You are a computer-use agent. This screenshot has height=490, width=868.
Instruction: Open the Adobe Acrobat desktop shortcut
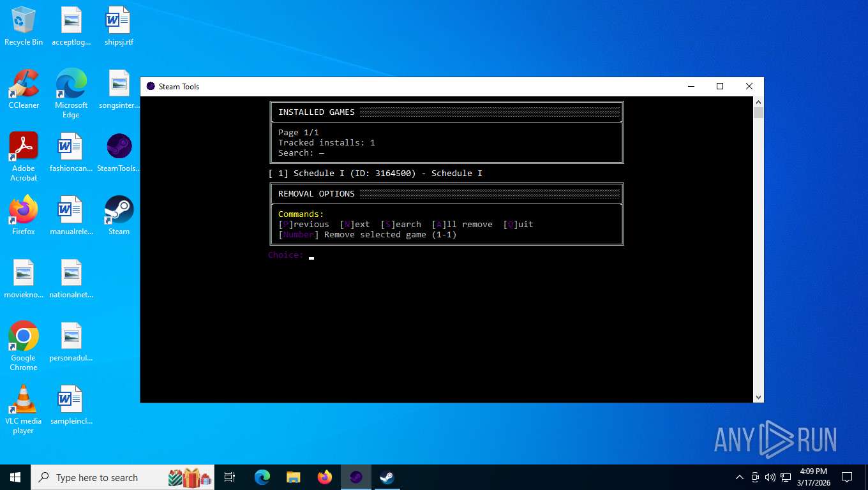coord(24,157)
